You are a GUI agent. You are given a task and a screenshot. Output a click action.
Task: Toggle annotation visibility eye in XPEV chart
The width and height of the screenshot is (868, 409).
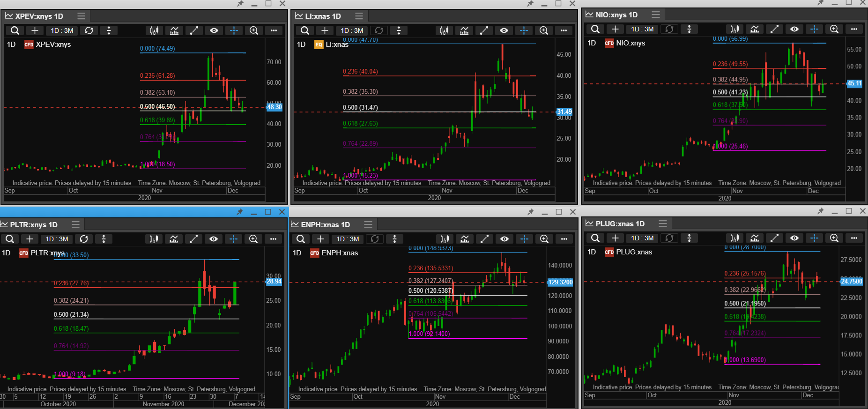(214, 30)
